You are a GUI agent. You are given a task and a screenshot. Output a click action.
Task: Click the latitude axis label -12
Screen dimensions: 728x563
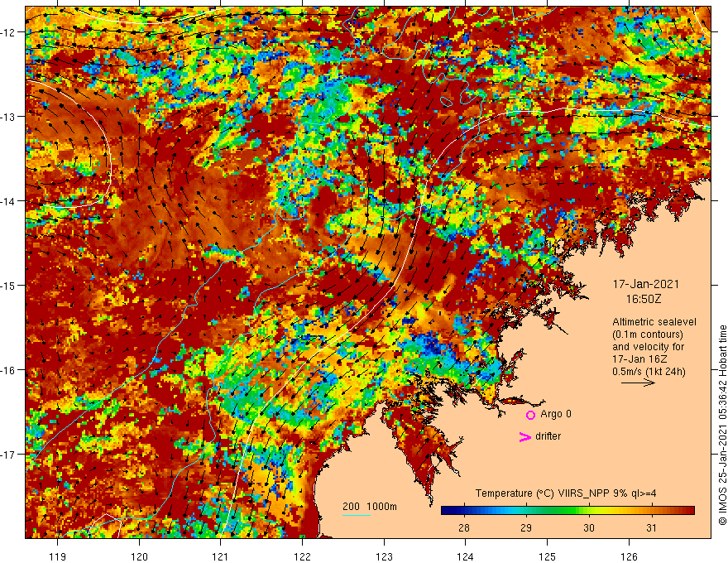8,32
